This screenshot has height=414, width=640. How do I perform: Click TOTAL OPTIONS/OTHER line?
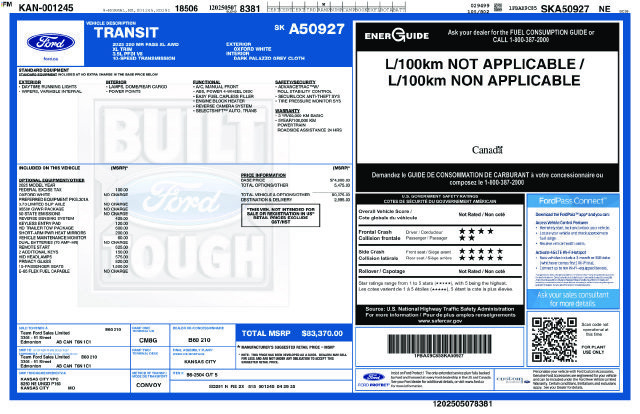296,185
